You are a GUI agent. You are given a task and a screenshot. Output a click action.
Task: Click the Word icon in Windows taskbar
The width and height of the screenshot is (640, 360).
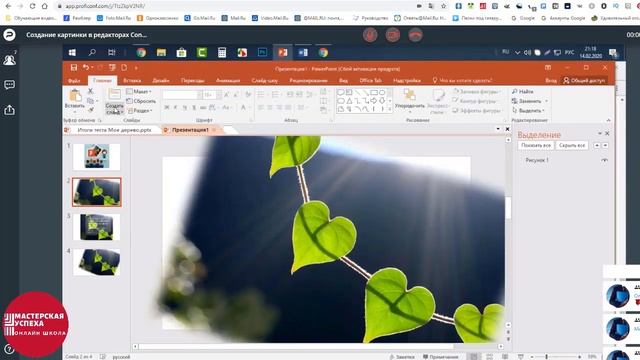303,53
